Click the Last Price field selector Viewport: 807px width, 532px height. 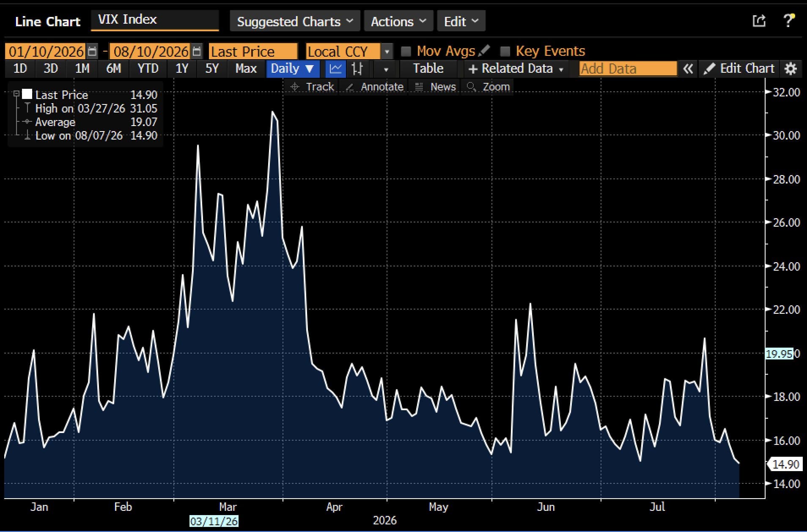[x=253, y=52]
